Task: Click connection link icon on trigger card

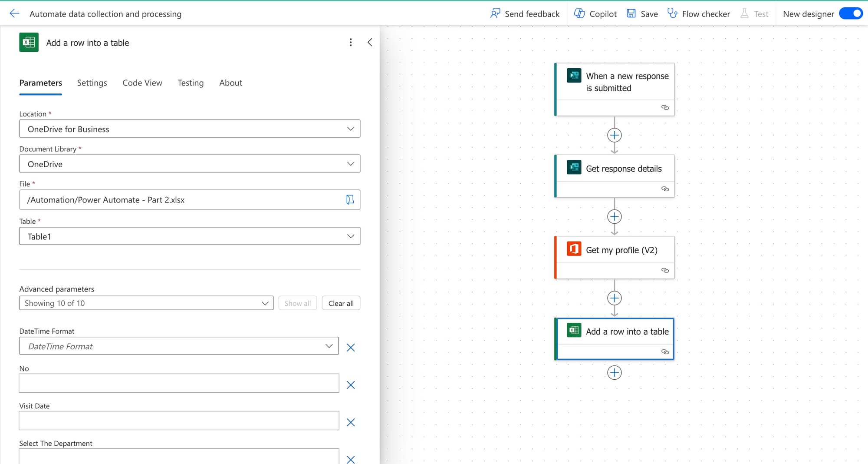Action: pyautogui.click(x=665, y=107)
